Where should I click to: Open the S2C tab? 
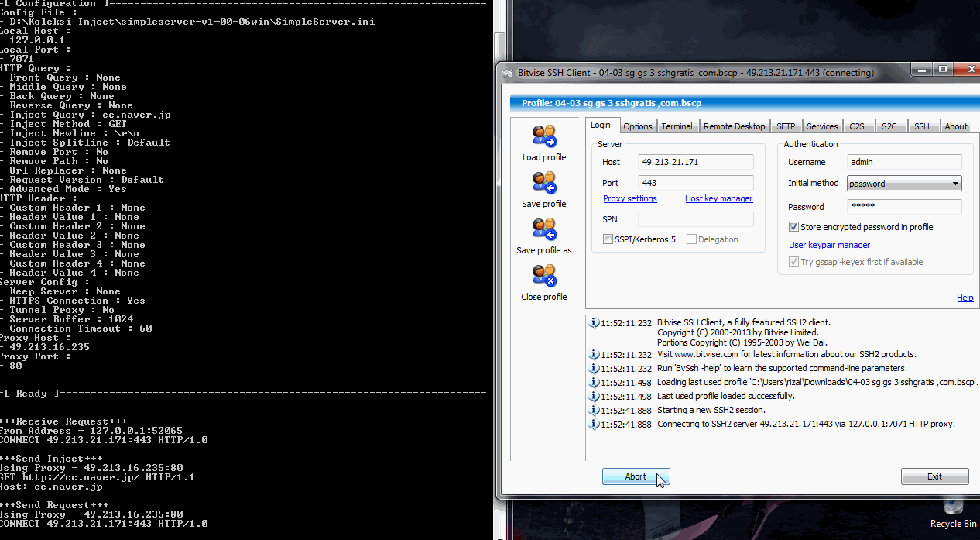tap(889, 126)
